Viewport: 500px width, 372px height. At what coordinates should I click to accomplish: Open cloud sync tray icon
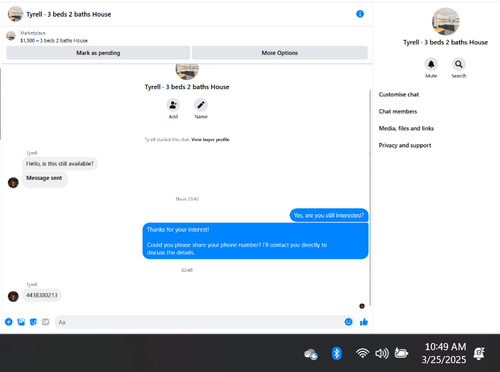coord(311,354)
